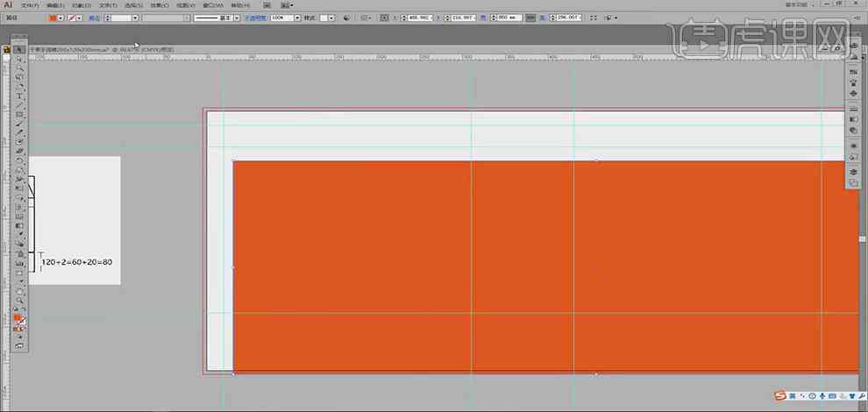
Task: Select the Eyedropper tool
Action: click(19, 235)
